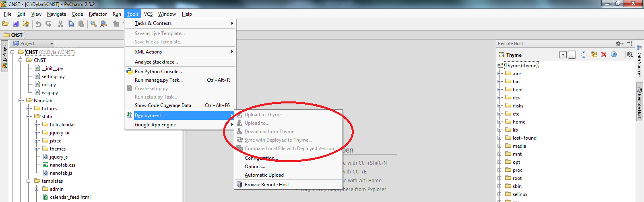The width and height of the screenshot is (644, 202).
Task: Select calendar_feed.html in project tree
Action: pyautogui.click(x=70, y=197)
